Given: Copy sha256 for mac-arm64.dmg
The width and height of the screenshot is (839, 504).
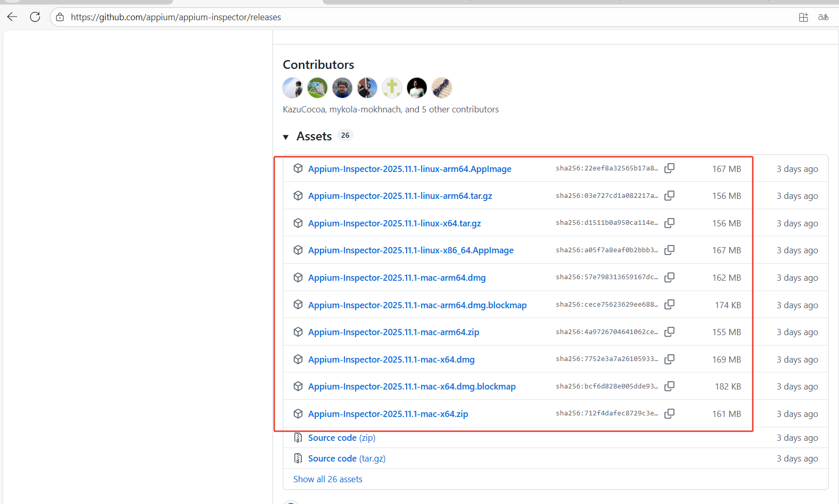Looking at the screenshot, I should click(x=670, y=277).
